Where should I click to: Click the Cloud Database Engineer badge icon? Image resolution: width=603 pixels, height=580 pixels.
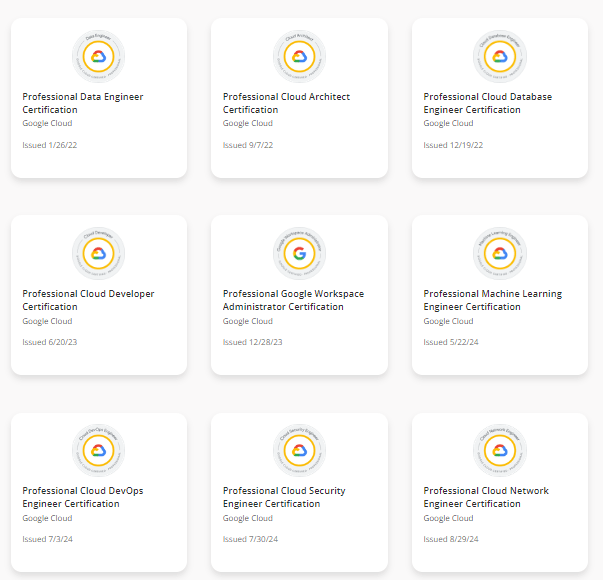(x=499, y=56)
